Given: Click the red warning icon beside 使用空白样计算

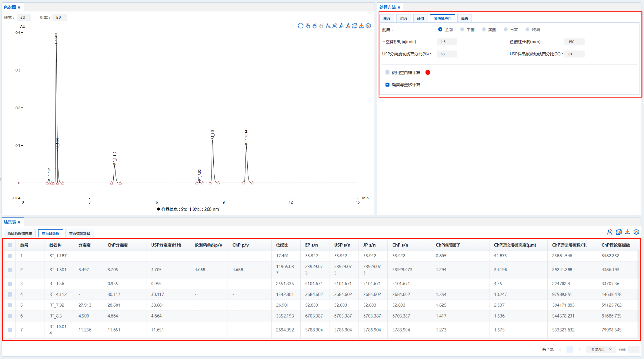Looking at the screenshot, I should pyautogui.click(x=428, y=72).
